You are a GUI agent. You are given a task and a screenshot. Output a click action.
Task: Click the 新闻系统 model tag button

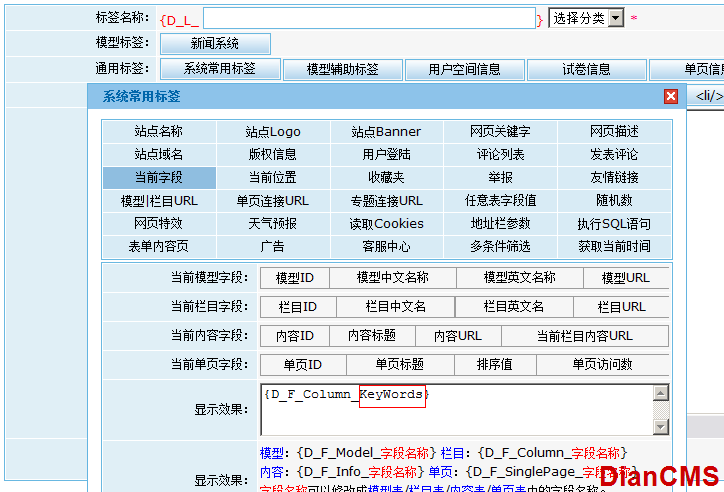coord(214,44)
